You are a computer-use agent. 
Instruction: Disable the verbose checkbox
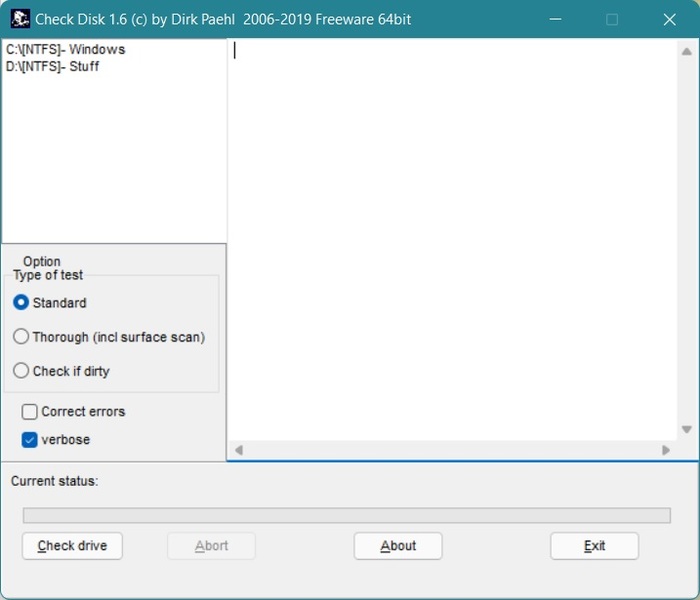point(30,440)
